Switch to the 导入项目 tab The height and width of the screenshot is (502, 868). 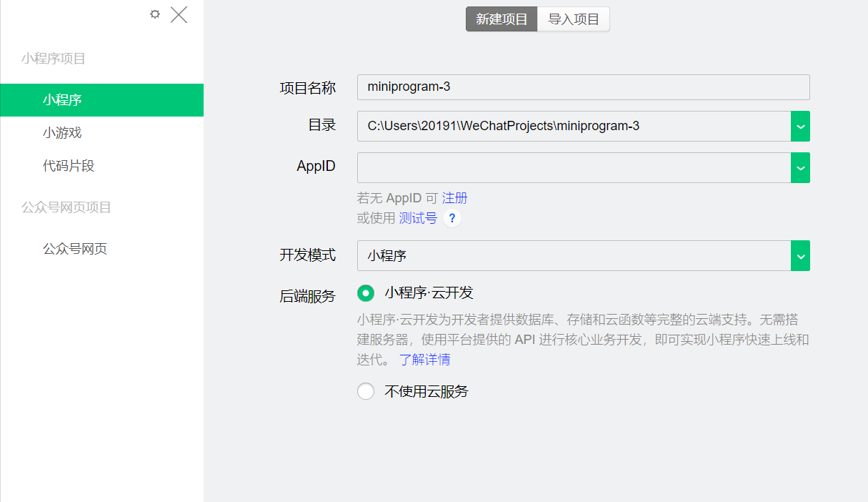click(573, 19)
